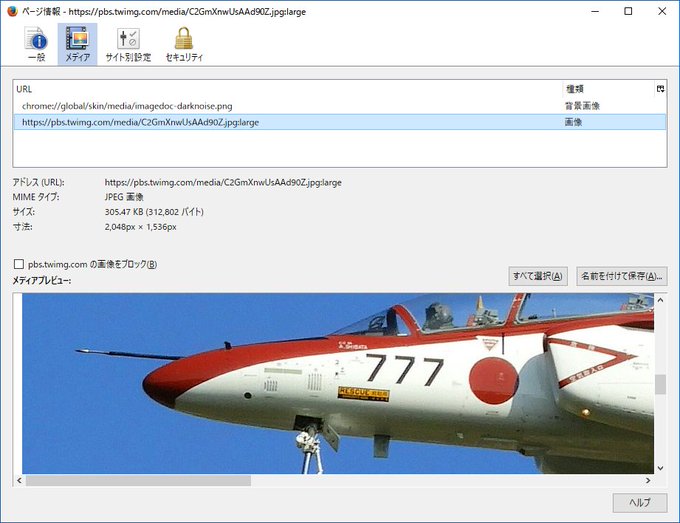Click the 305.47 KB size value

tap(154, 212)
